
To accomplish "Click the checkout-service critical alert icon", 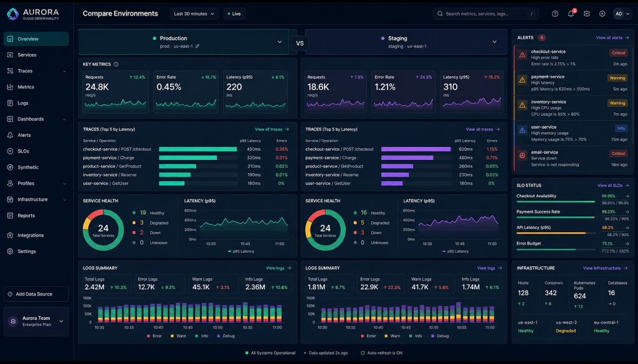I will [522, 54].
